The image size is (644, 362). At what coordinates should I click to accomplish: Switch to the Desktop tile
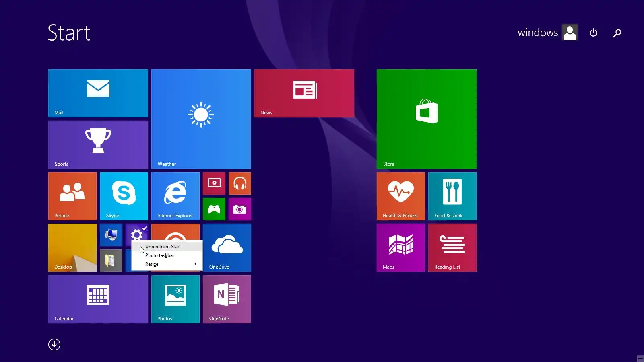(x=72, y=248)
